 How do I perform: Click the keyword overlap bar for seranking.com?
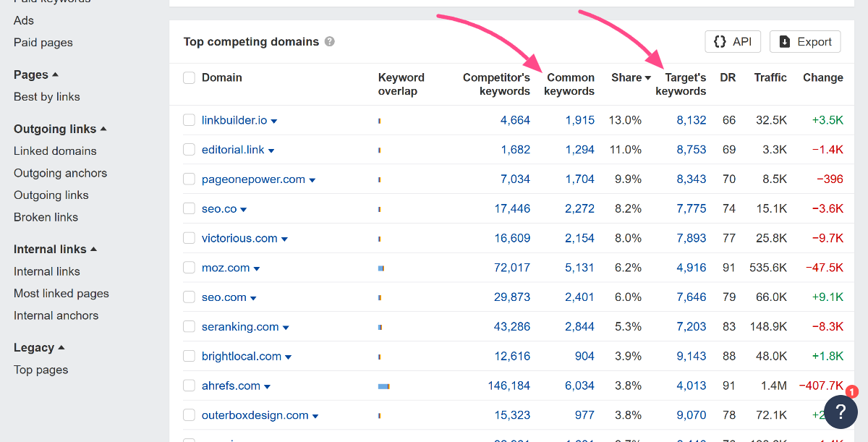click(380, 328)
